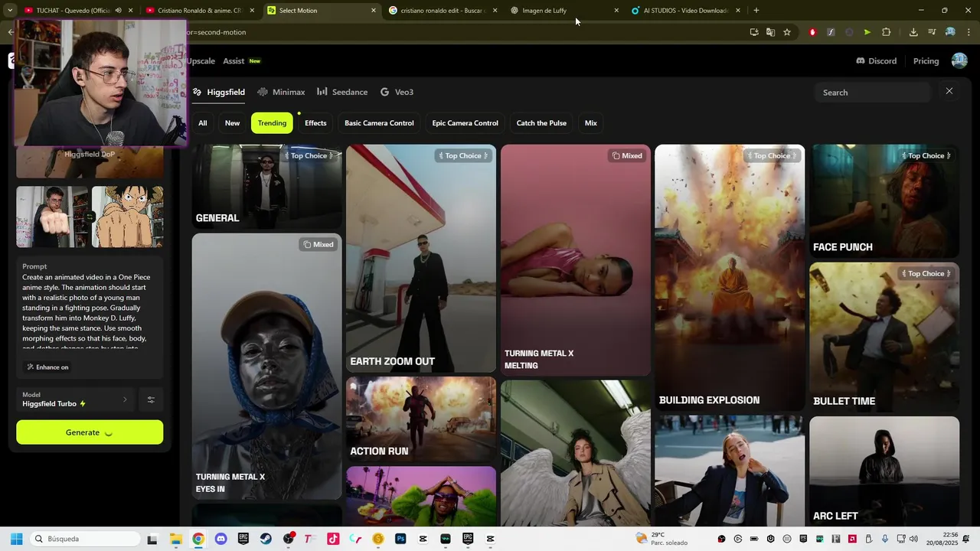Open the Windows Start menu

[16, 539]
